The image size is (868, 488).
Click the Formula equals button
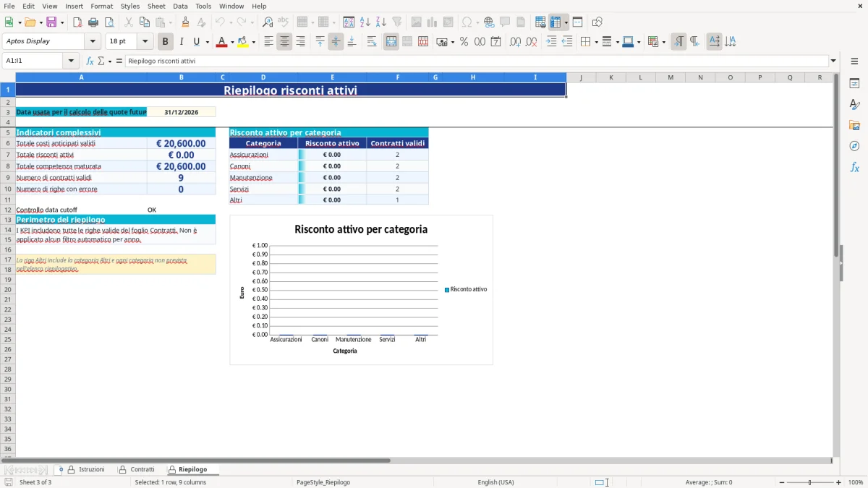[119, 61]
